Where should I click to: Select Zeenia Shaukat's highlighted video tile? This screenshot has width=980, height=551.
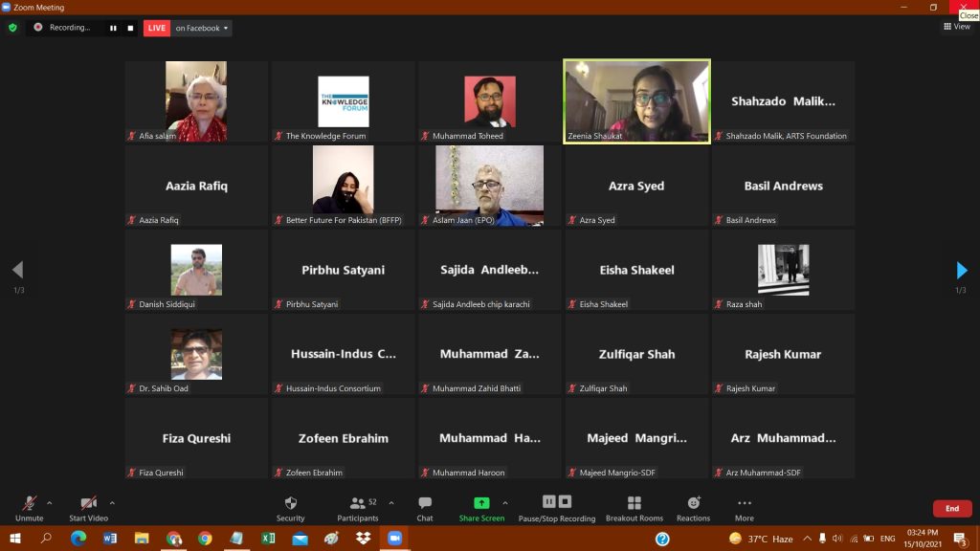click(636, 101)
